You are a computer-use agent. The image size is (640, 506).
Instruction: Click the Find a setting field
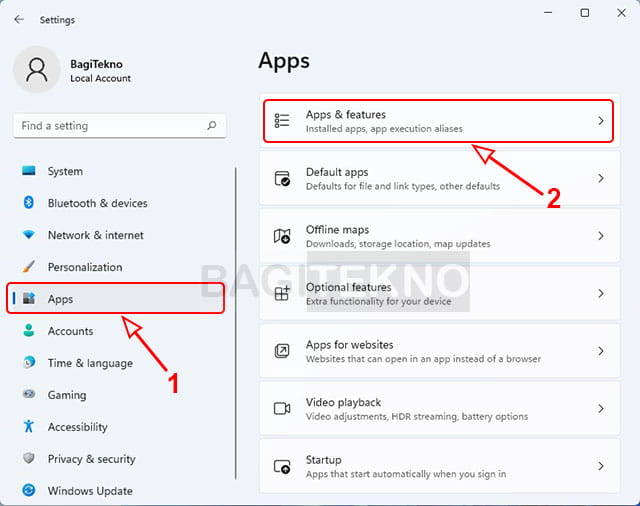(120, 126)
